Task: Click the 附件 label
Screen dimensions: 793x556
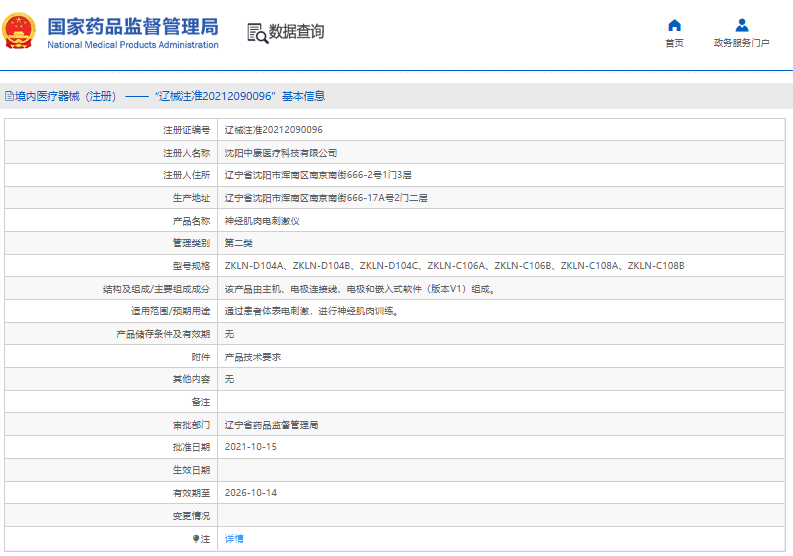Action: [x=201, y=357]
